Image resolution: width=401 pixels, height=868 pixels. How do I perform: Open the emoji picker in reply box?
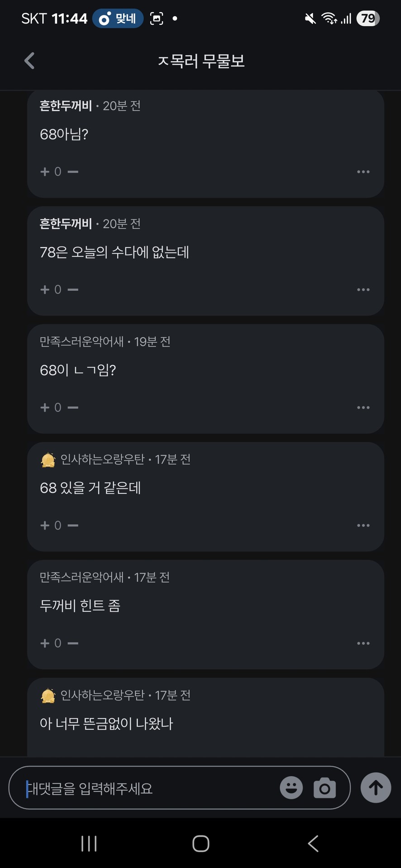(291, 788)
